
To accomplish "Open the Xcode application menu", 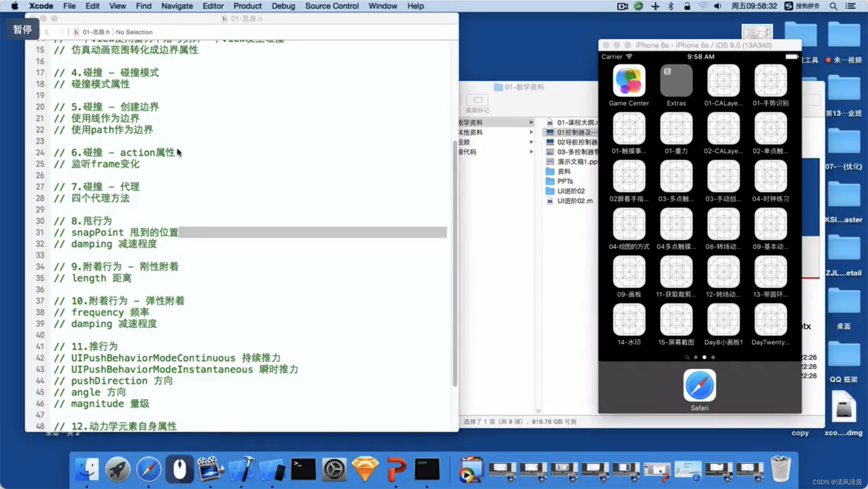I will coord(41,6).
